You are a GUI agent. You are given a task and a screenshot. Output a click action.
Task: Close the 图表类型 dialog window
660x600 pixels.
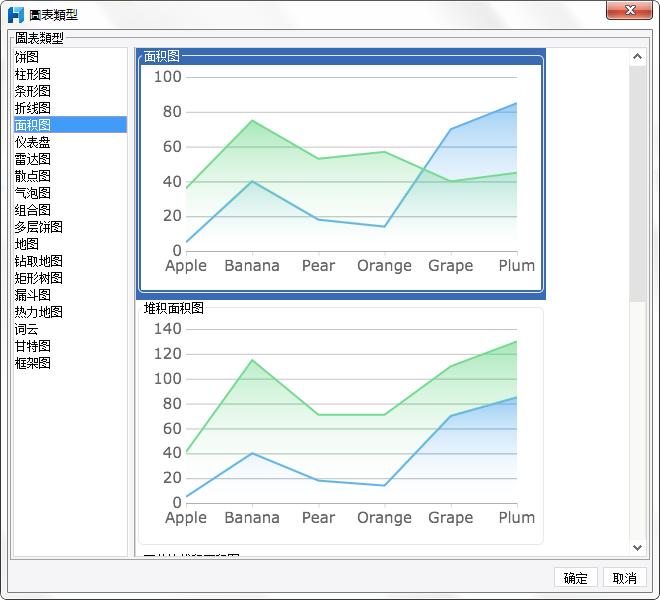[x=630, y=10]
